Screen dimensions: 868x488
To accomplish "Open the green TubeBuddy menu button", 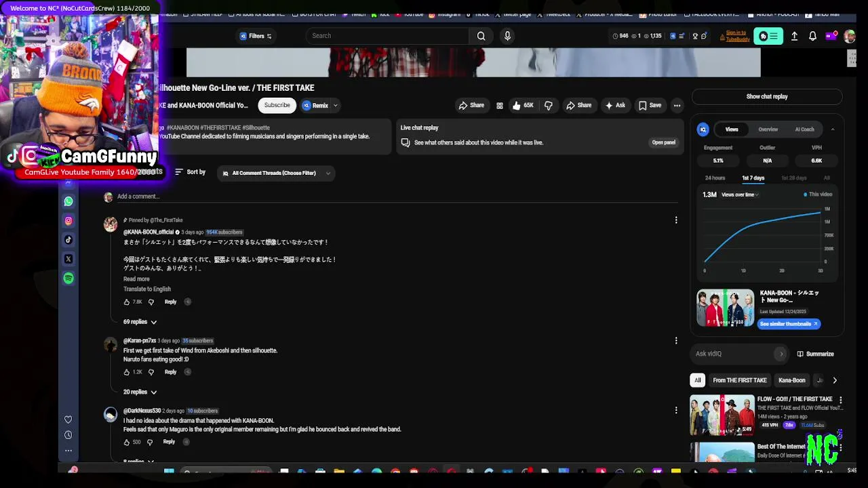I will click(768, 36).
